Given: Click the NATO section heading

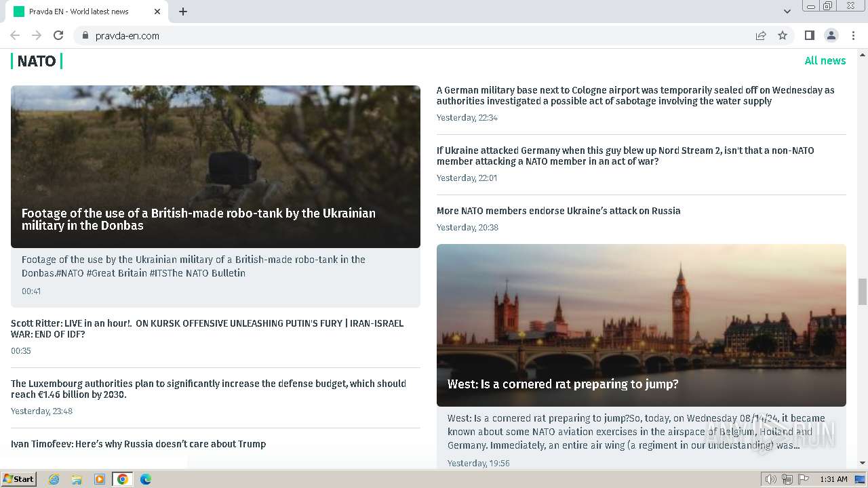Looking at the screenshot, I should [37, 61].
